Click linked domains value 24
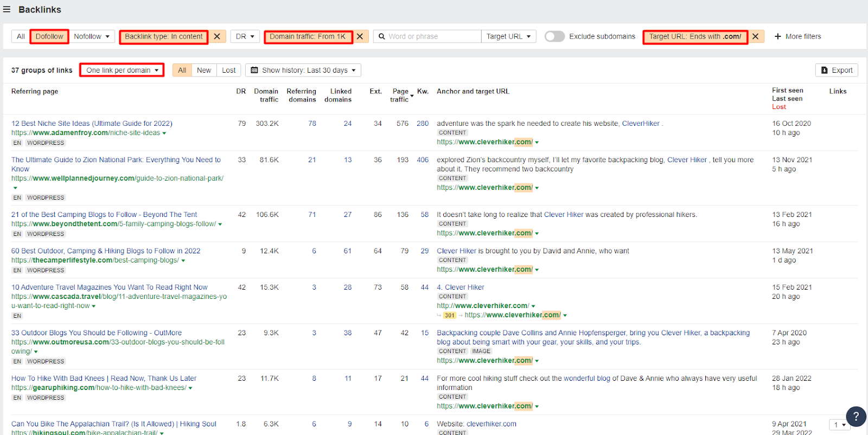 point(348,123)
